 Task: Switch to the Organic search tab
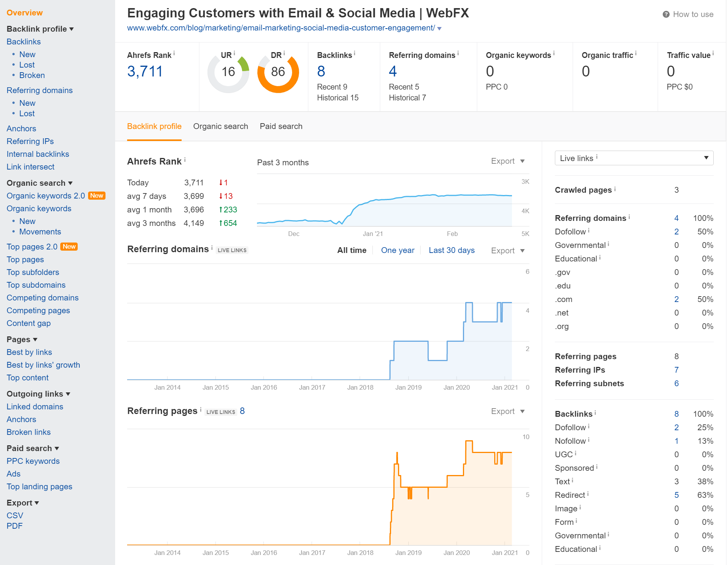pyautogui.click(x=221, y=126)
